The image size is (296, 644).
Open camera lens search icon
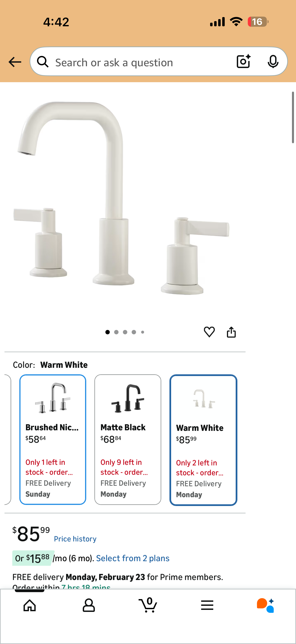pyautogui.click(x=243, y=61)
